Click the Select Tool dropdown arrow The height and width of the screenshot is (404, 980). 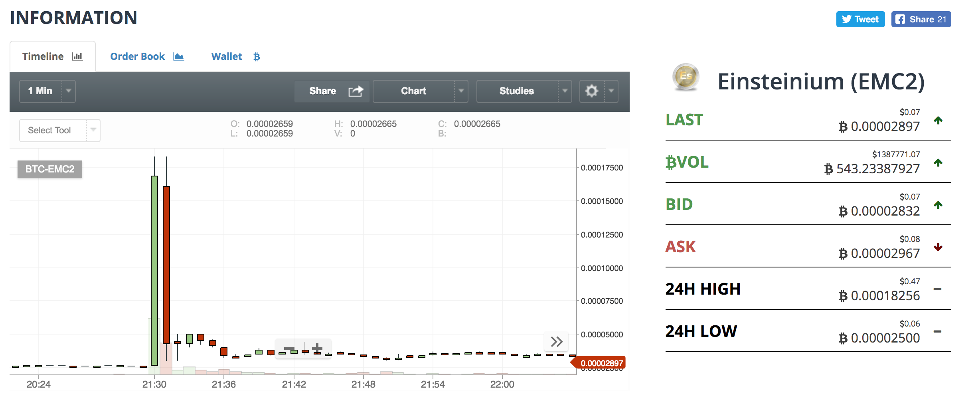93,130
